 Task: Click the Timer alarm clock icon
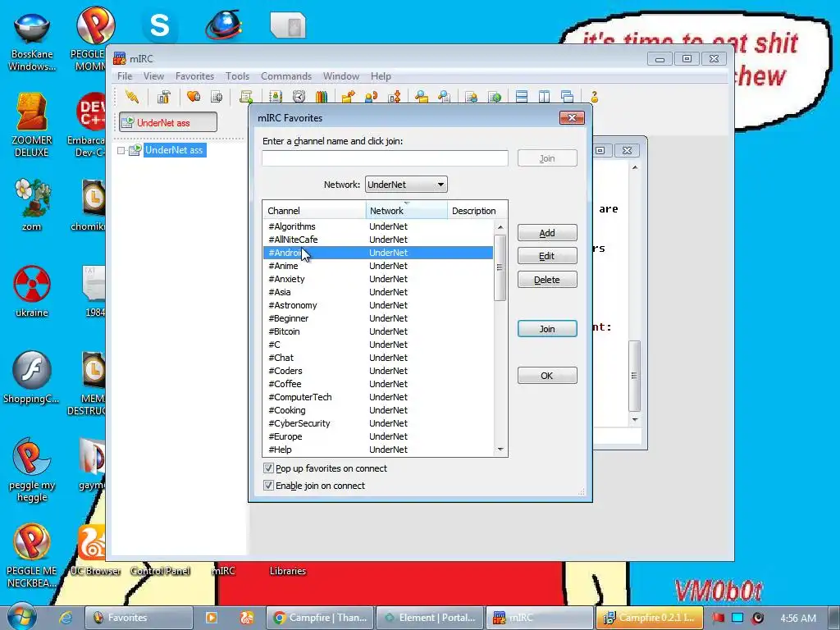tap(299, 97)
